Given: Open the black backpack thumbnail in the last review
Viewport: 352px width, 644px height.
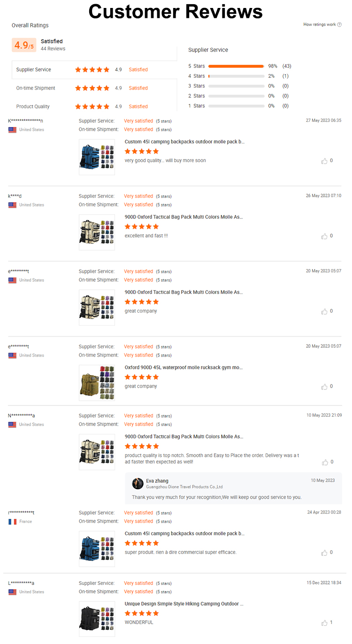Looking at the screenshot, I should pos(97,619).
